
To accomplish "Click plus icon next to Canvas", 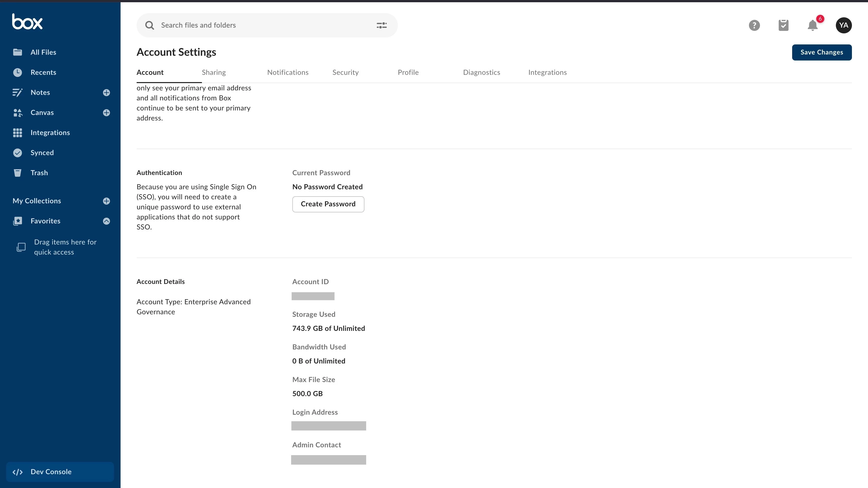I will (106, 113).
